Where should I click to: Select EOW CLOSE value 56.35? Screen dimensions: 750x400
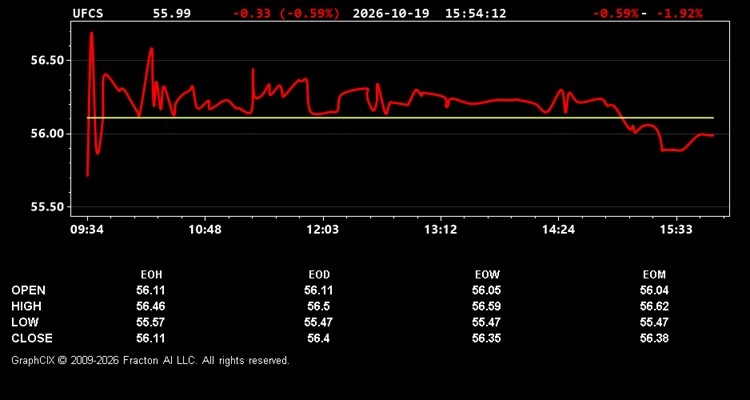tap(486, 338)
